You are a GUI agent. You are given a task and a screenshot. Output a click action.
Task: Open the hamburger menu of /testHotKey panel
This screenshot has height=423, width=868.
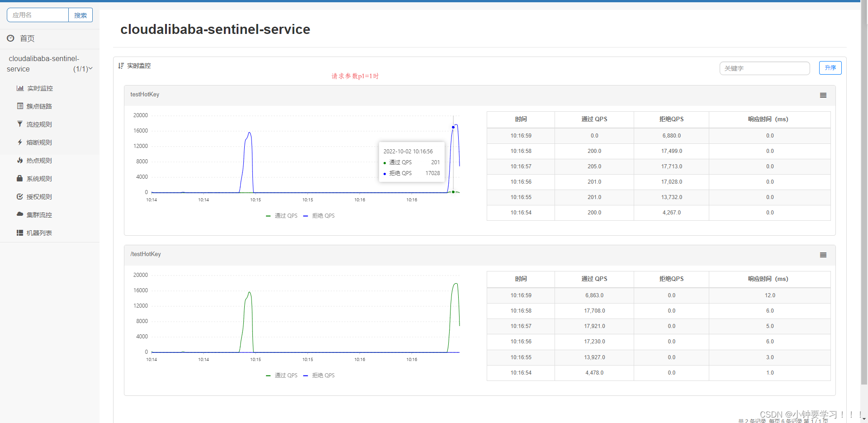point(823,255)
